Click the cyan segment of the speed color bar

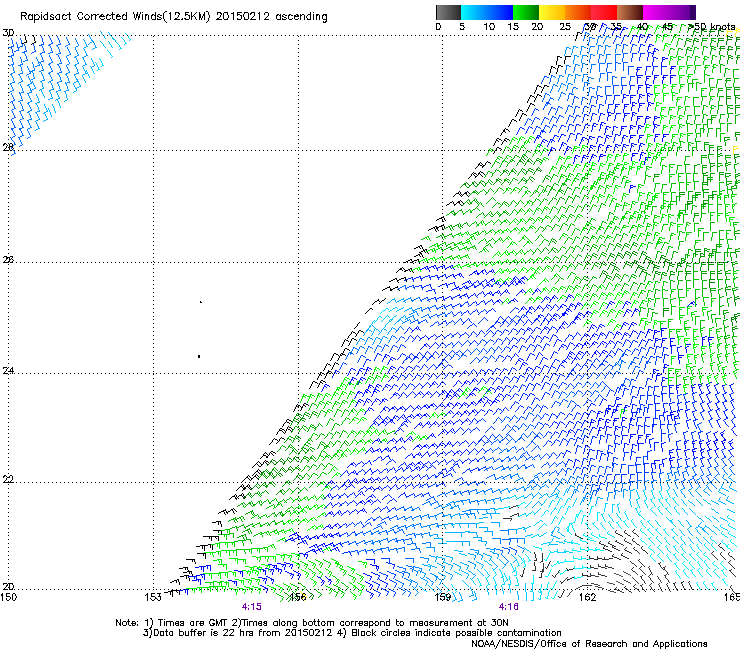[473, 12]
